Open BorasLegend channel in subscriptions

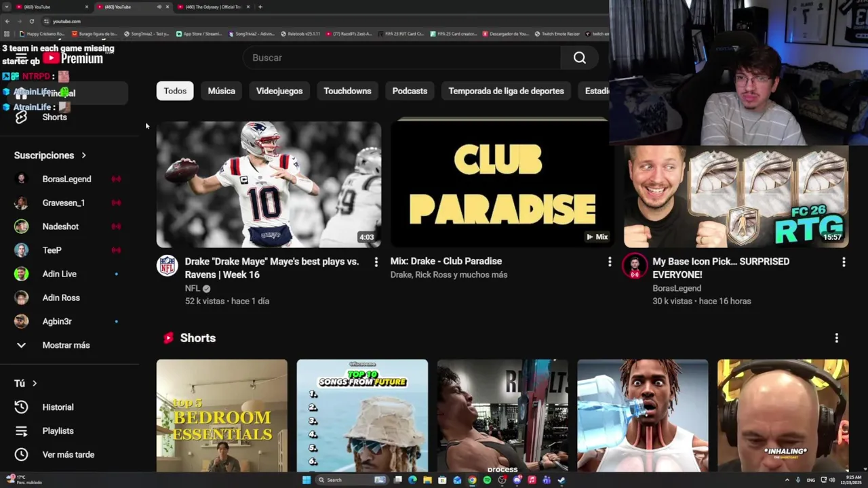pos(66,179)
